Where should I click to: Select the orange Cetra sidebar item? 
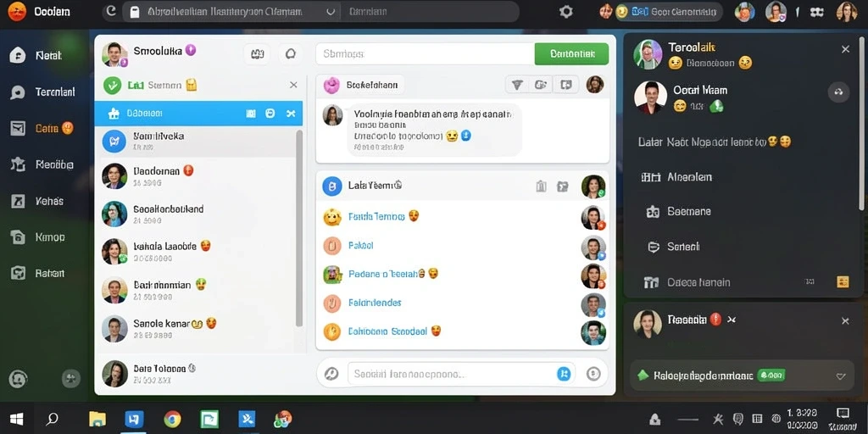42,129
